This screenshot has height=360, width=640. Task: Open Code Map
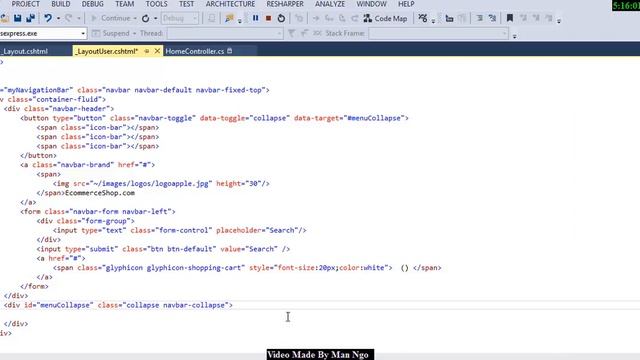point(385,18)
